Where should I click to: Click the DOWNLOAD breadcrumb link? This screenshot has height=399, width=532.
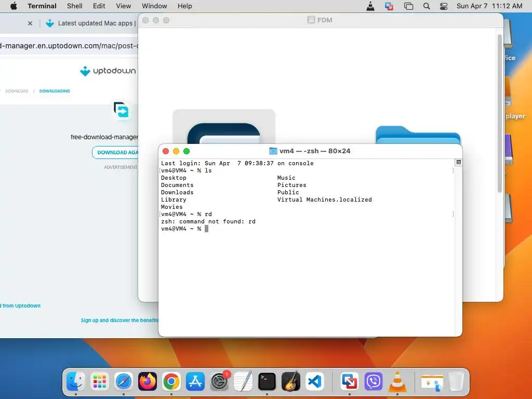[17, 91]
